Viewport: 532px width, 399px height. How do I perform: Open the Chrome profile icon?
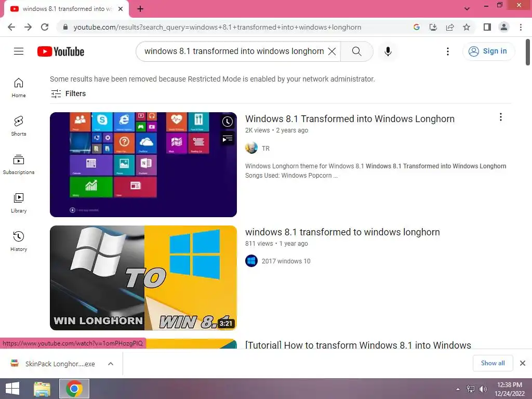[504, 27]
